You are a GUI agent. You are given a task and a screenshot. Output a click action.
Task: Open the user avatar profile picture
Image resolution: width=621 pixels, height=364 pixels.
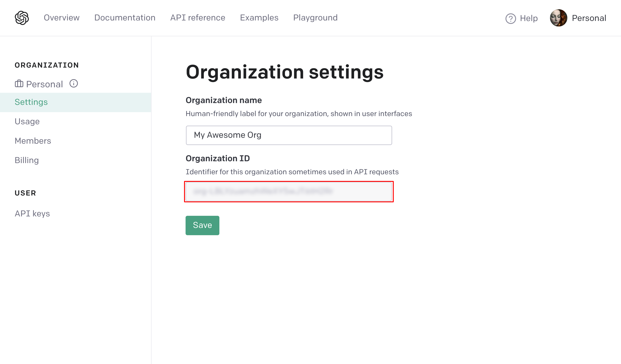click(558, 18)
